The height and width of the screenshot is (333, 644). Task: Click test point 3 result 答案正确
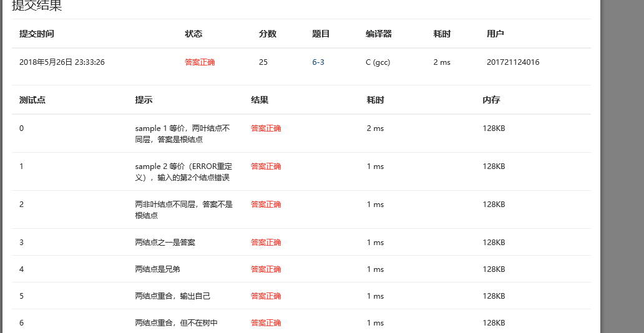[266, 242]
